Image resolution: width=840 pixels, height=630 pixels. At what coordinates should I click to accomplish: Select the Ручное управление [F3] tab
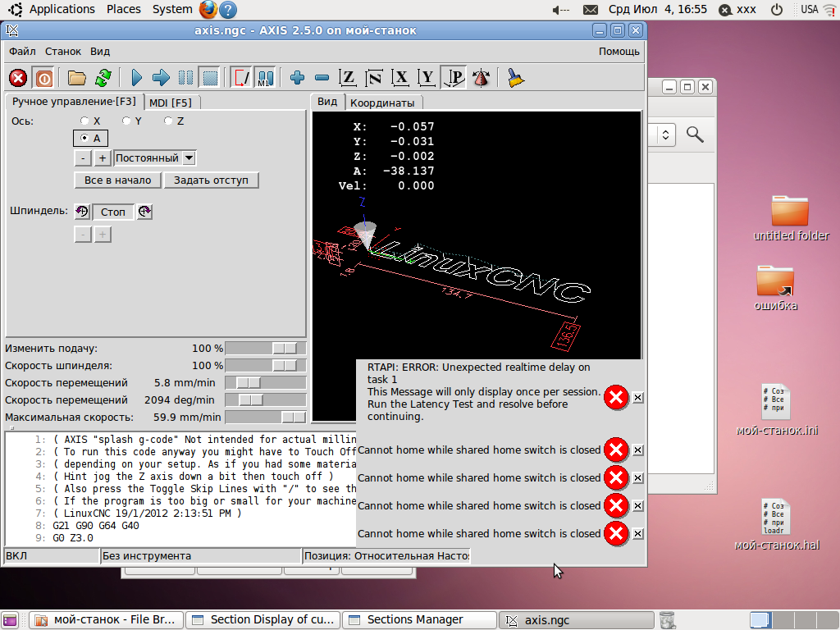(74, 101)
